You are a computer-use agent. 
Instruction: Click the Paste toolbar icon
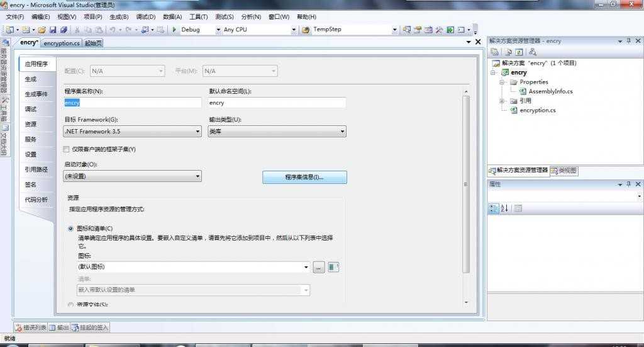pos(99,30)
